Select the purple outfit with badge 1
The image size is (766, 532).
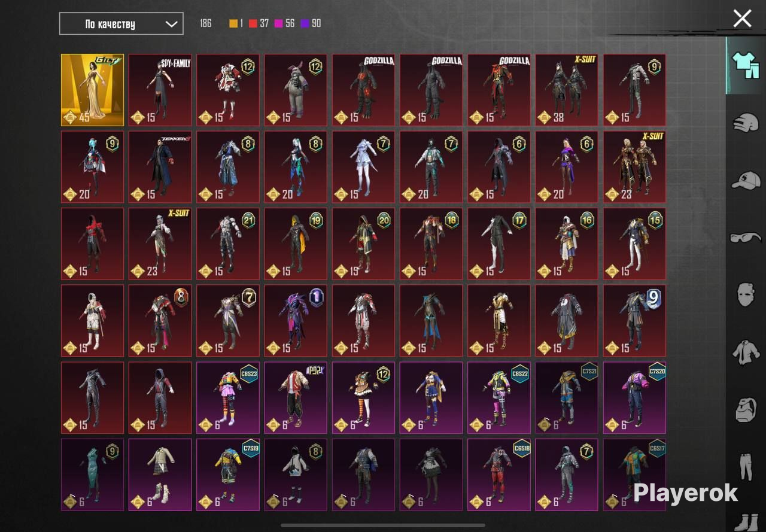296,321
